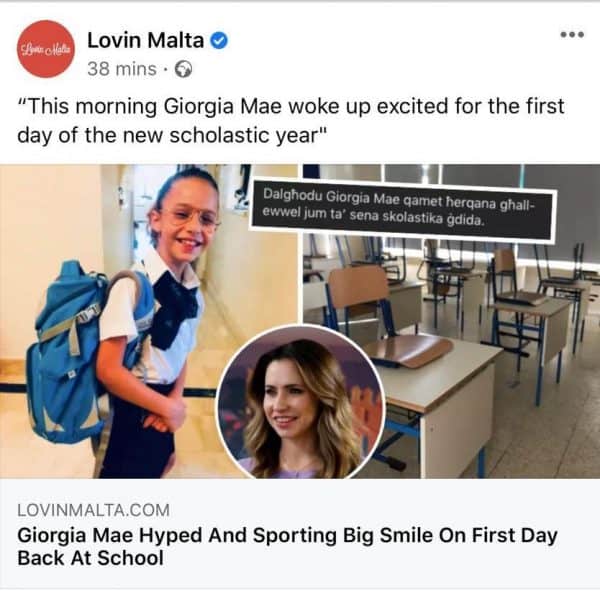Screen dimensions: 600x591
Task: Click the circular inset portrait of woman
Action: point(300,403)
